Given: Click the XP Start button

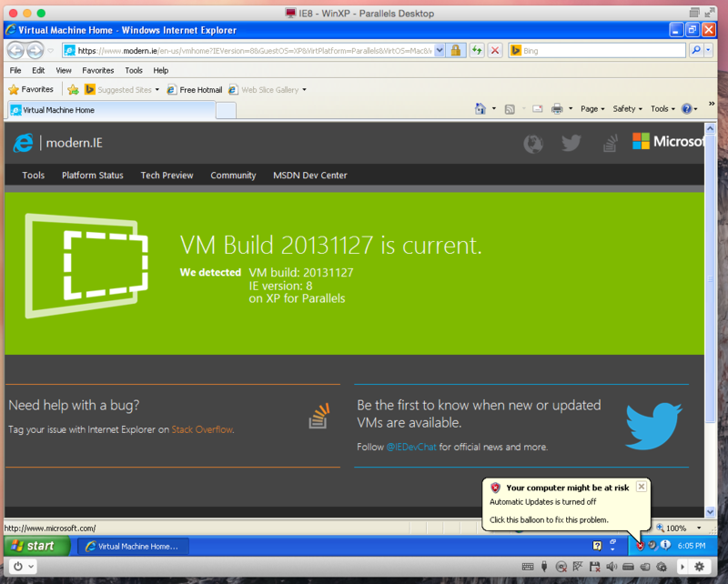Looking at the screenshot, I should coord(37,546).
